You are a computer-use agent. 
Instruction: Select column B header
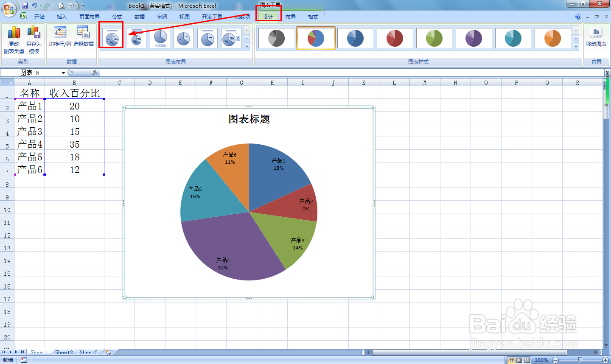[x=74, y=83]
